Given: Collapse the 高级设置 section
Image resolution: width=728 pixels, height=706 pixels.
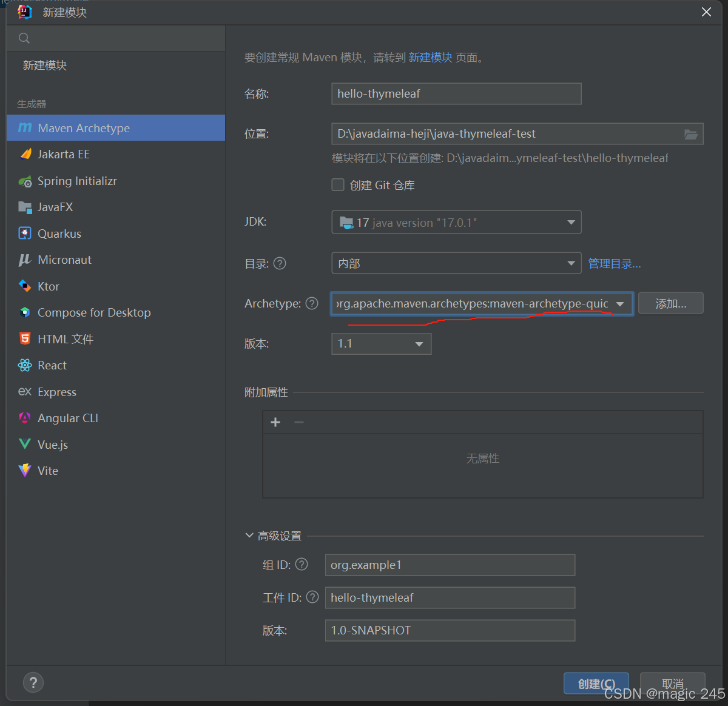Looking at the screenshot, I should [x=249, y=536].
